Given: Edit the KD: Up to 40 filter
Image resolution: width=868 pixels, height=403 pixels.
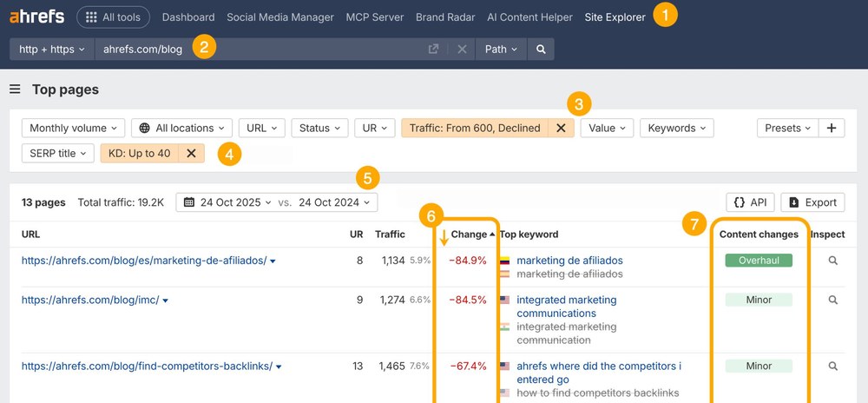Looking at the screenshot, I should point(140,154).
